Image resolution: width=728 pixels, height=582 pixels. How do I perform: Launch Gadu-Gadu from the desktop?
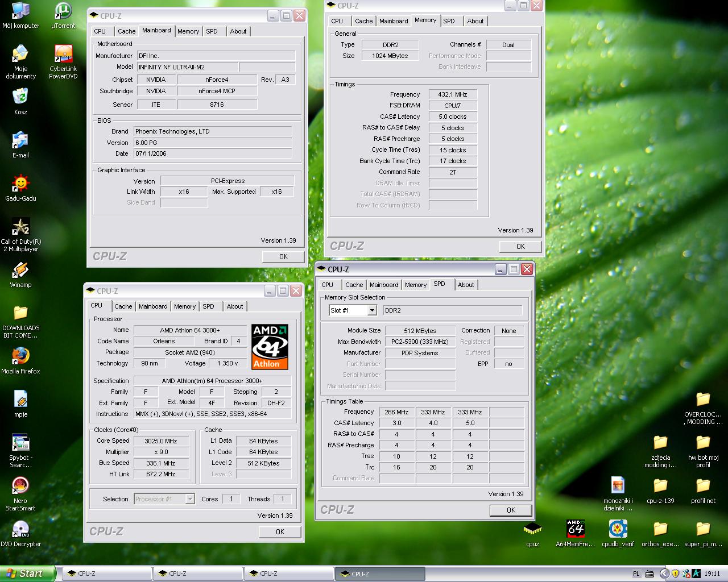point(20,188)
